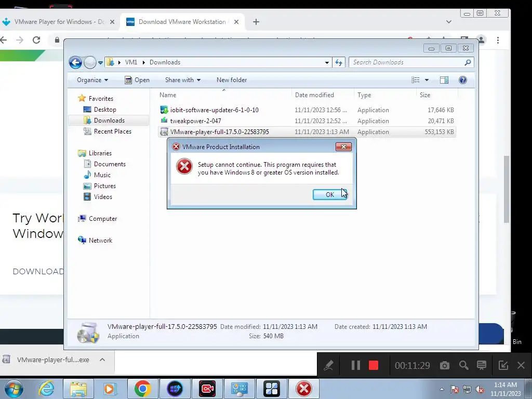This screenshot has width=532, height=399.
Task: Open the Chrome three-dot menu
Action: (x=498, y=40)
